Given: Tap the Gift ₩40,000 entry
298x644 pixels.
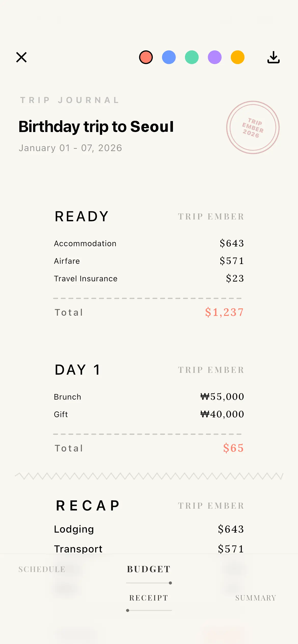Looking at the screenshot, I should coord(149,414).
